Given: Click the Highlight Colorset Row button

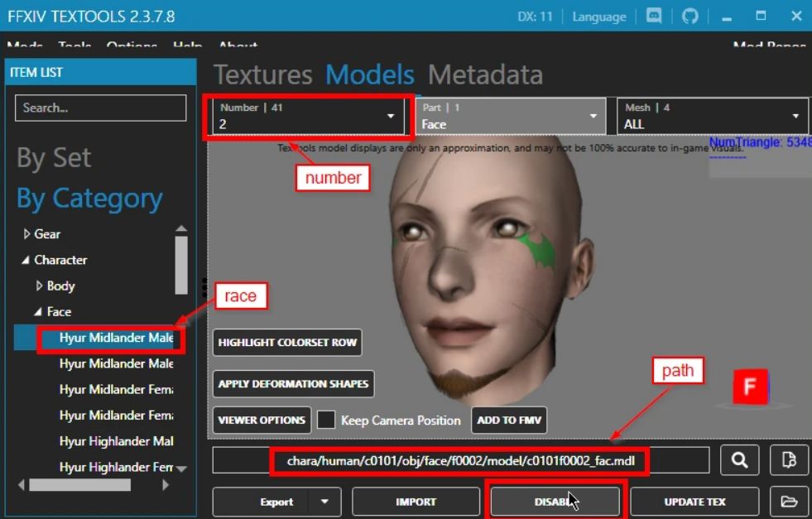Looking at the screenshot, I should [287, 343].
